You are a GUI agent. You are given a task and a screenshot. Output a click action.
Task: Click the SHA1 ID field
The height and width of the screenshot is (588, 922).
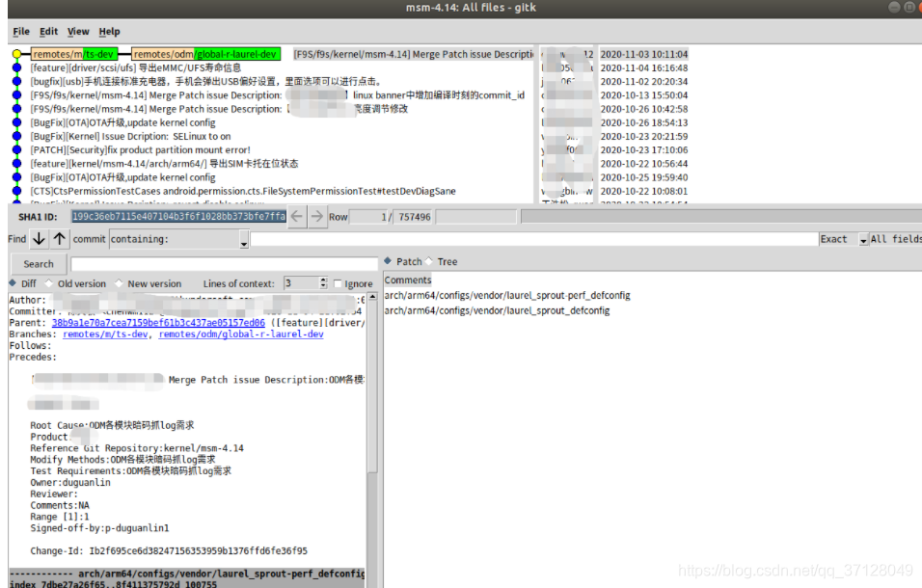point(178,216)
